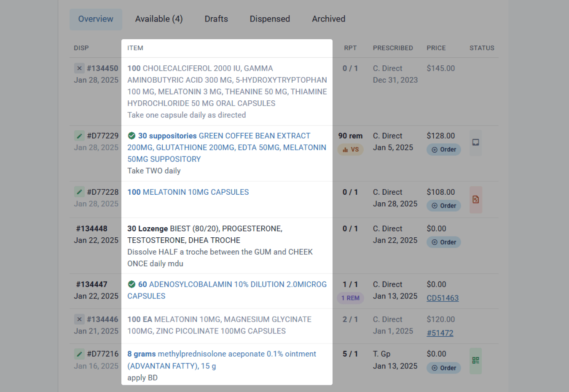Click the 1 REM badge
The image size is (569, 392).
tap(350, 298)
